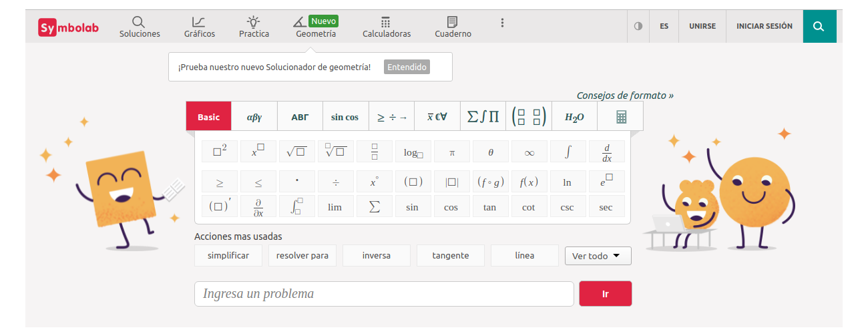Open the Gráficos graphing tool
Screen dimensions: 868x334
pyautogui.click(x=199, y=27)
